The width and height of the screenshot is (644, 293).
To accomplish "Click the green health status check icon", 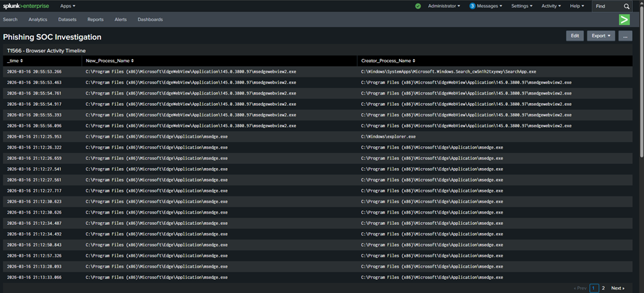I will click(x=418, y=6).
